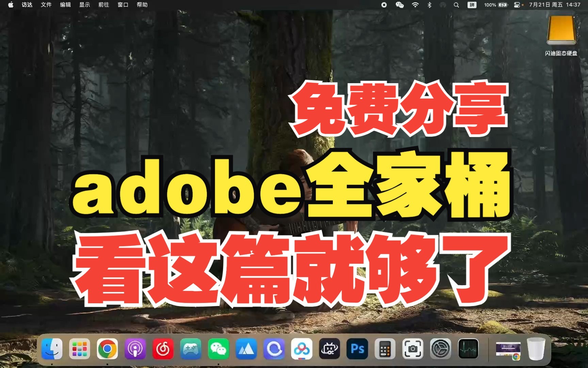The height and width of the screenshot is (368, 588).
Task: Launch Google Chrome from the Dock
Action: (x=107, y=349)
